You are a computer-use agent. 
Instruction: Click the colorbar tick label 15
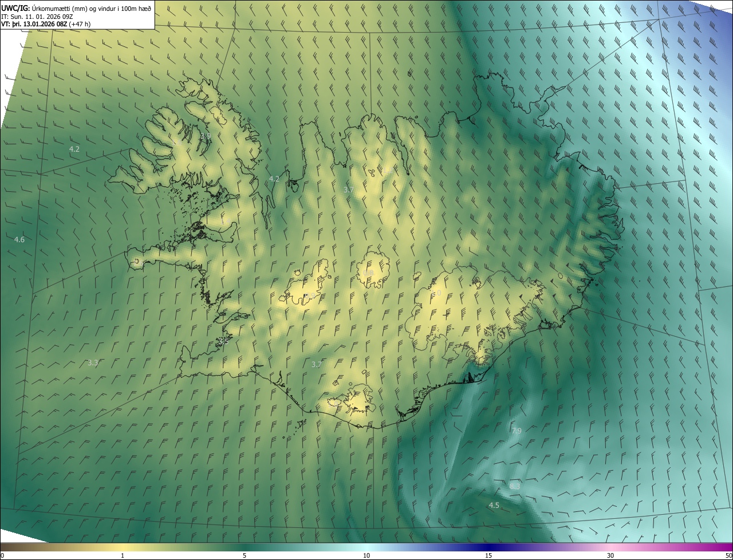click(488, 555)
